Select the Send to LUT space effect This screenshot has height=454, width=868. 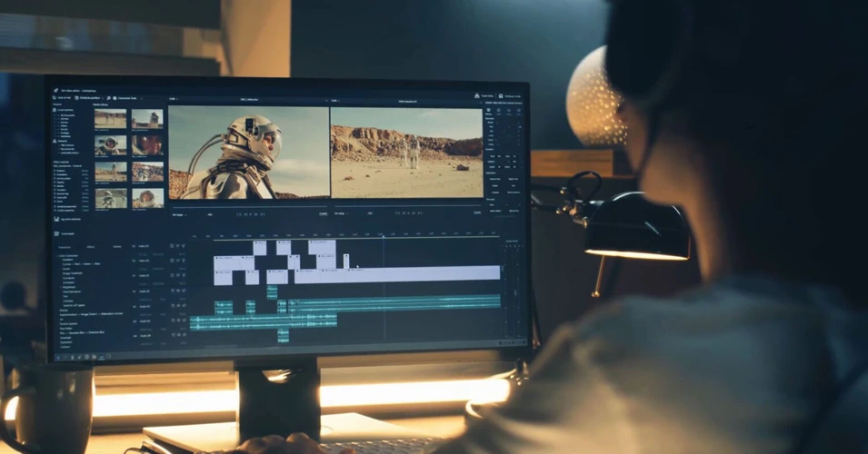(x=75, y=305)
